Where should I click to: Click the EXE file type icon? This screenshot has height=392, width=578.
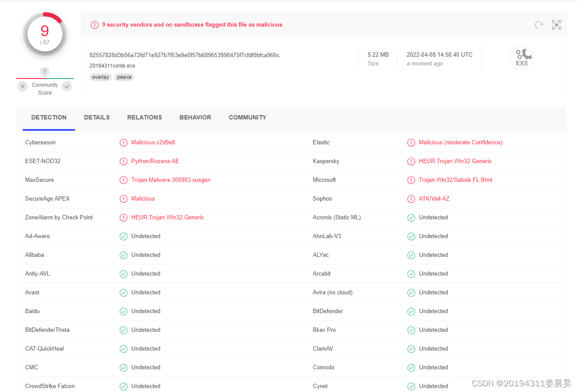click(522, 58)
